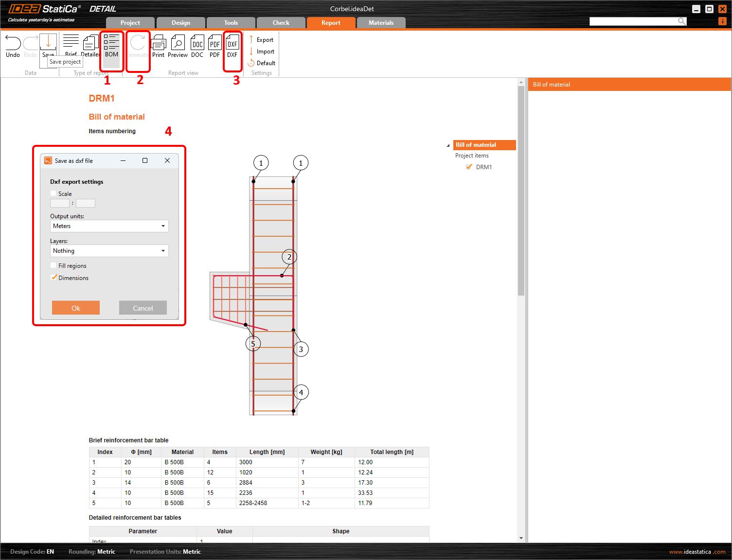Click the DXF export icon
The width and height of the screenshot is (732, 560).
tap(232, 44)
